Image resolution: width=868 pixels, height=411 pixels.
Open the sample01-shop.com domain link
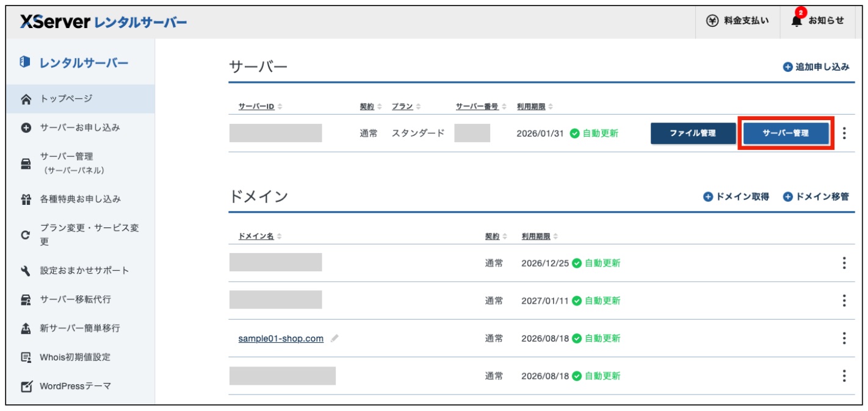coord(281,339)
